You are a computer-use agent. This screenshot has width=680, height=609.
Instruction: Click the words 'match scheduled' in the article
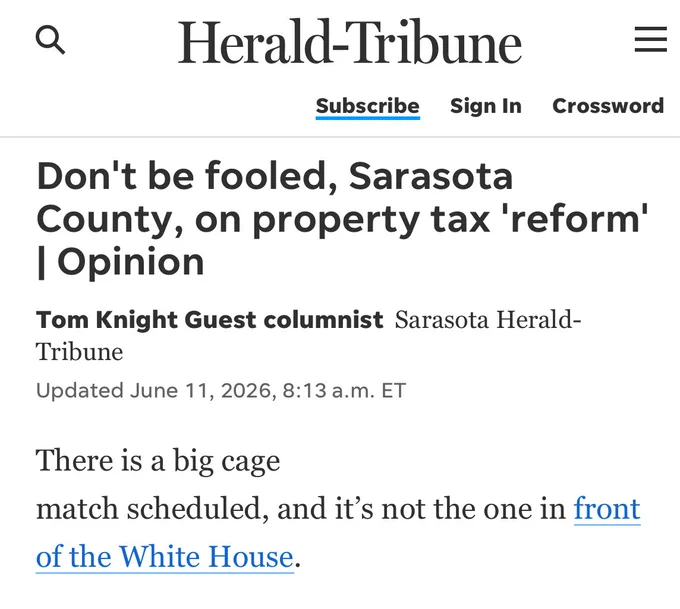point(150,509)
